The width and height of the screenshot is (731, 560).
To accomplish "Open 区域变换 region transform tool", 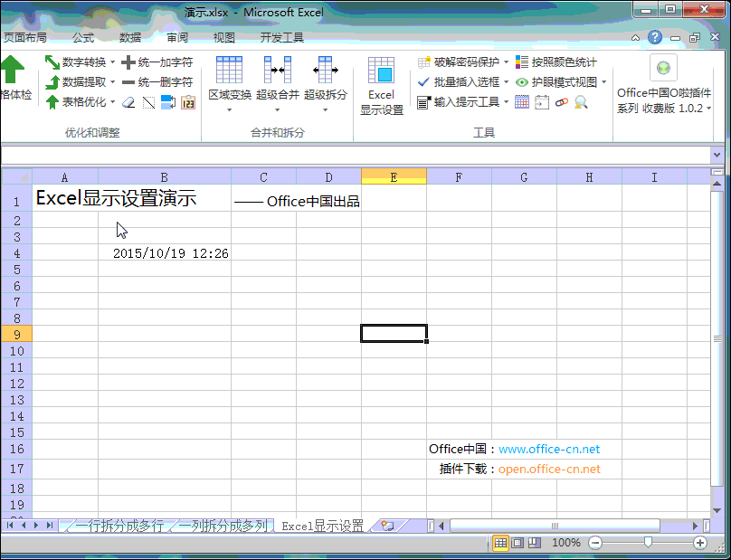I will click(230, 84).
